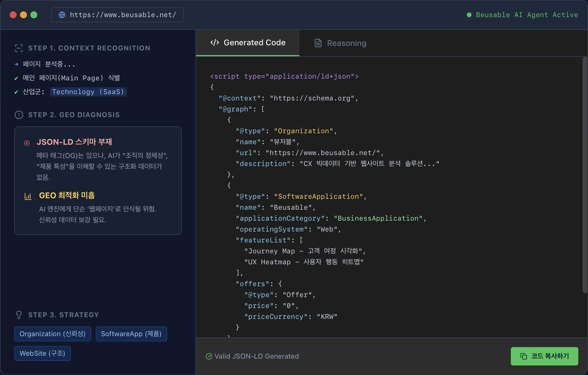The width and height of the screenshot is (588, 375).
Task: Click the globe icon in URL bar
Action: pyautogui.click(x=62, y=15)
